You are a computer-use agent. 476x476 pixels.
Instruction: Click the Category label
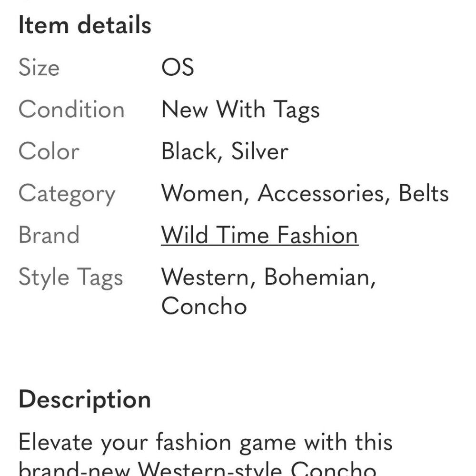click(x=67, y=194)
